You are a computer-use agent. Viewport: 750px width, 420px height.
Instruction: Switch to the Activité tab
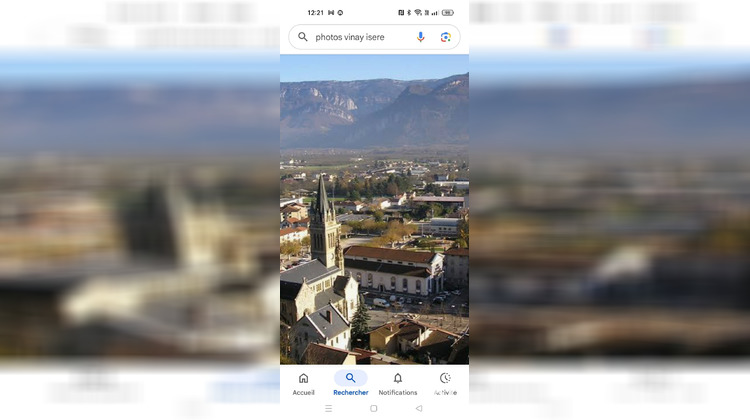tap(445, 384)
